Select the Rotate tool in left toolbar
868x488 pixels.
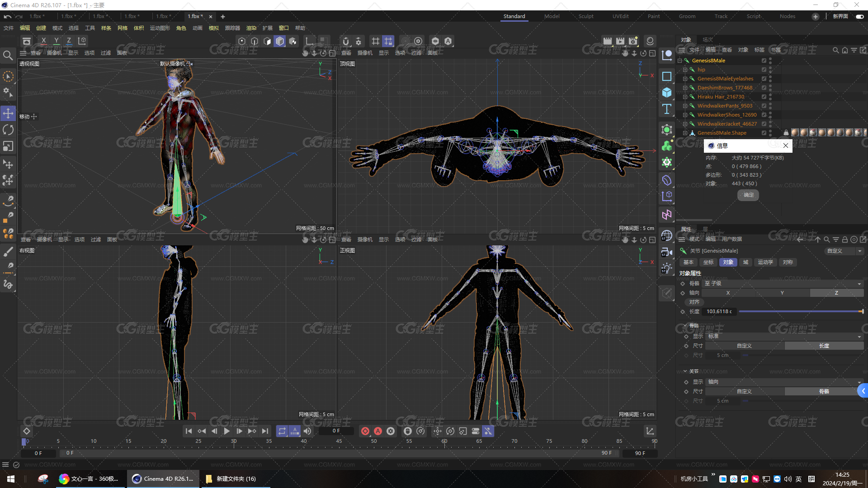8,130
